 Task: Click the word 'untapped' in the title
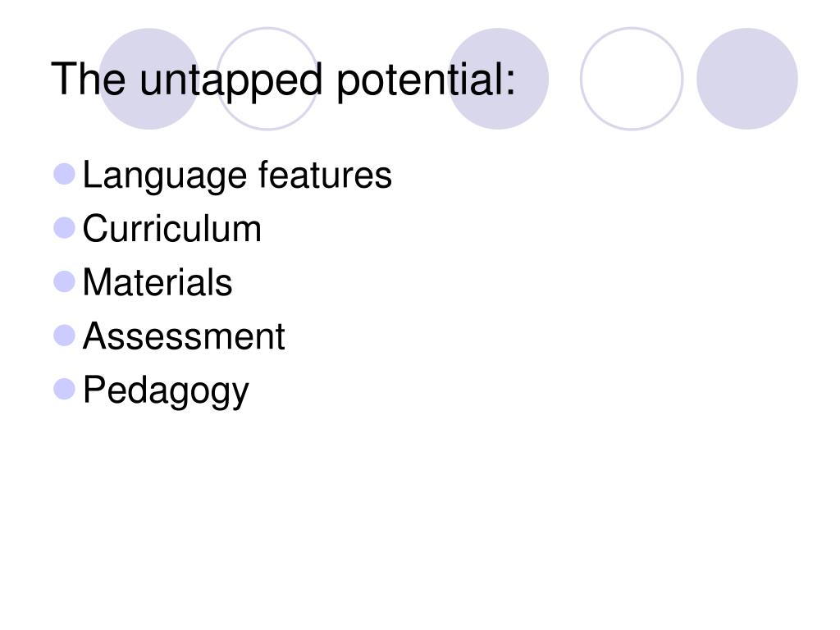tap(231, 80)
